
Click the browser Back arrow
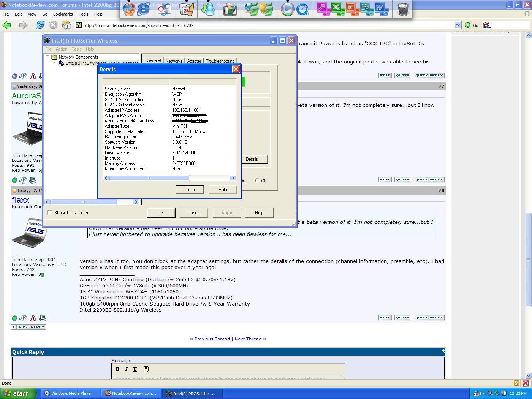click(x=6, y=25)
